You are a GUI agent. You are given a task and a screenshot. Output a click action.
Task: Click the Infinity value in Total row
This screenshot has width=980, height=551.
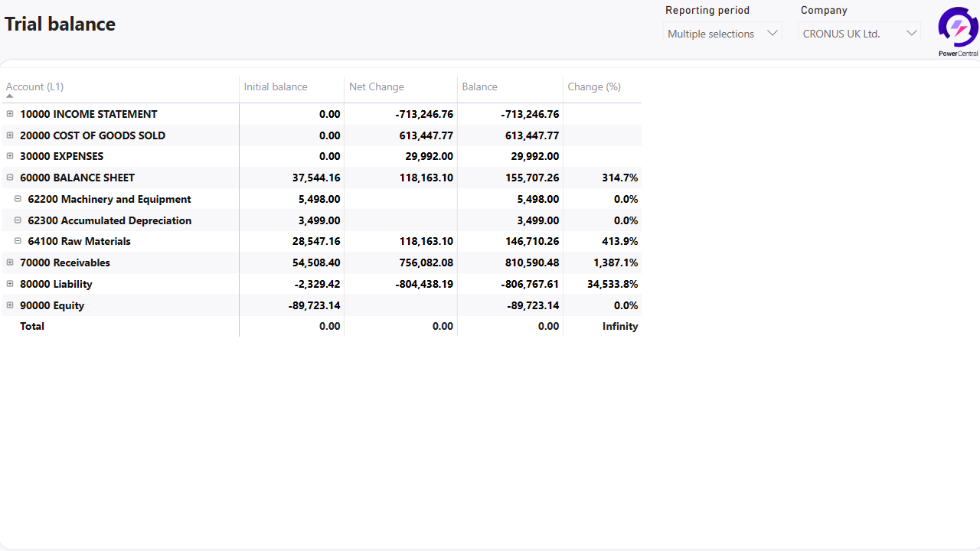pyautogui.click(x=620, y=326)
